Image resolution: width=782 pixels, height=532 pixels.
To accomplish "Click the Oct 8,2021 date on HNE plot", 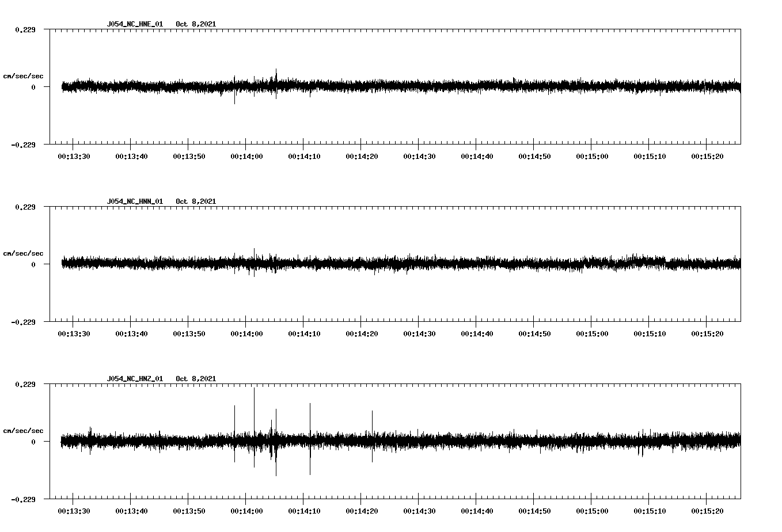I will (196, 24).
